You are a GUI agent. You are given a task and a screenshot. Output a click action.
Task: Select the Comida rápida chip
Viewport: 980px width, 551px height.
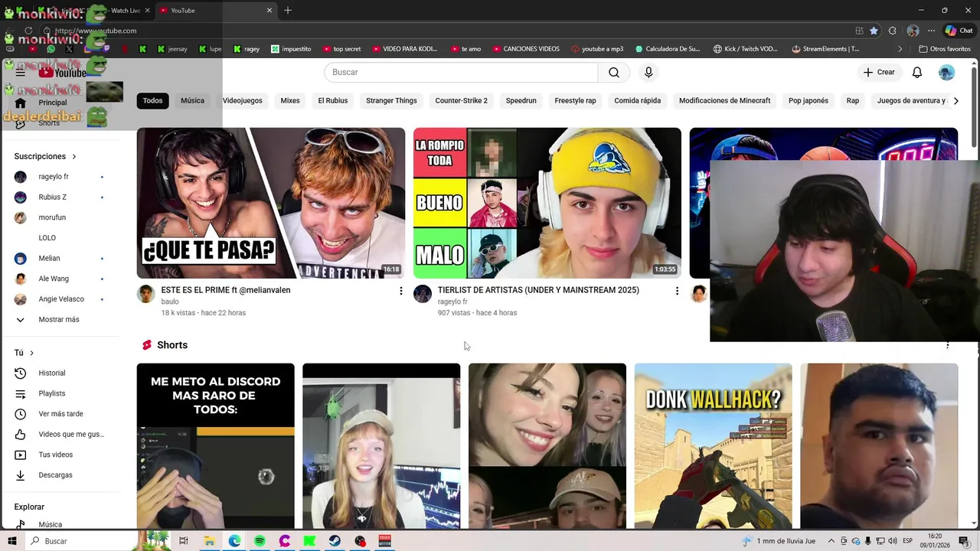(x=637, y=100)
